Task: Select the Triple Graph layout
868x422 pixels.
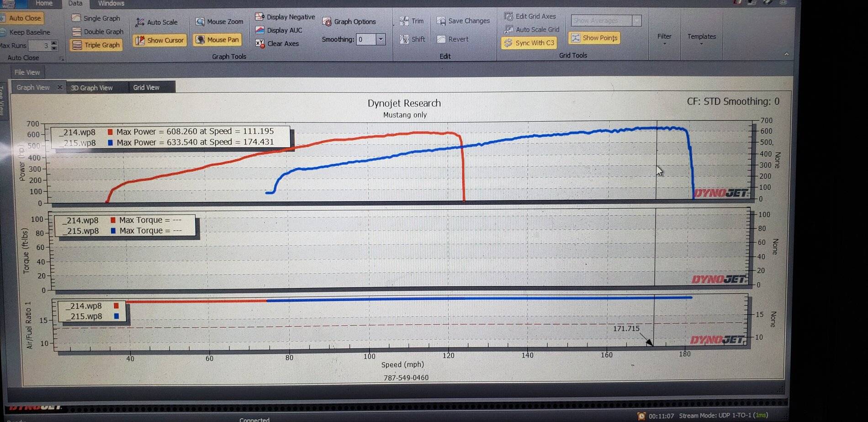Action: 96,45
